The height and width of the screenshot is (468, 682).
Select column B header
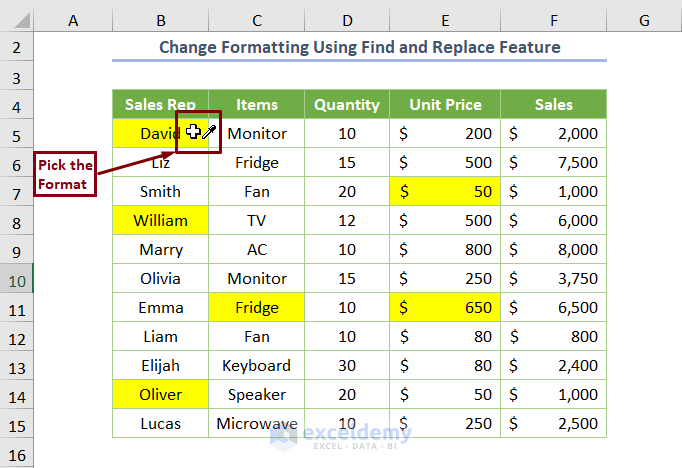click(160, 20)
